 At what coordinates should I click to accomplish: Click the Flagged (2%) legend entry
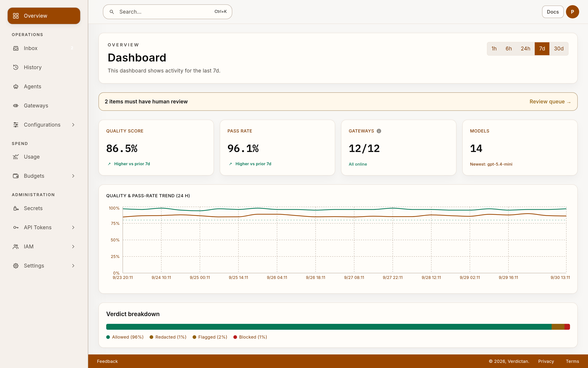point(210,337)
